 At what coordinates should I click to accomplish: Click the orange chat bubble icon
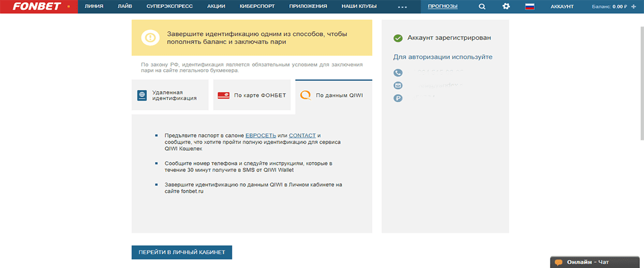click(559, 262)
